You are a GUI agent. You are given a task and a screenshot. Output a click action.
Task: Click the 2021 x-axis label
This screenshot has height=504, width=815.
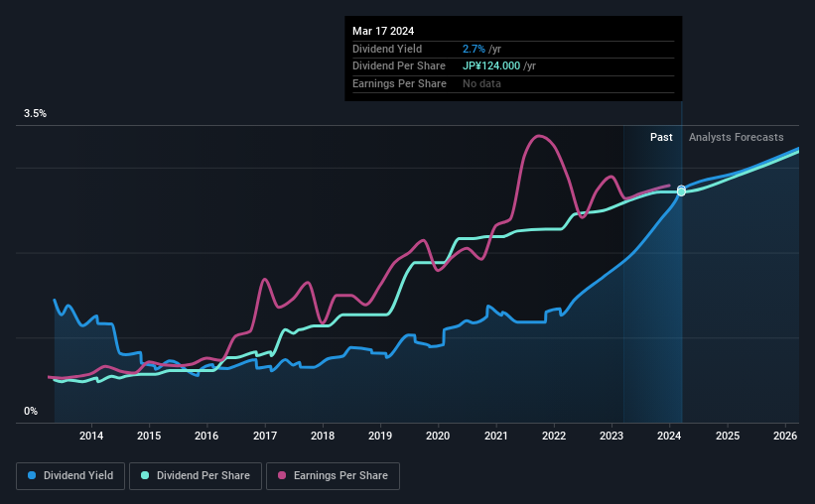coord(496,436)
